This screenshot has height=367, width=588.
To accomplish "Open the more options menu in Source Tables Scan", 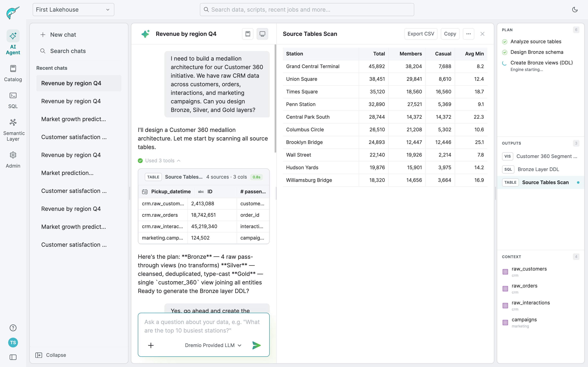I will (468, 34).
